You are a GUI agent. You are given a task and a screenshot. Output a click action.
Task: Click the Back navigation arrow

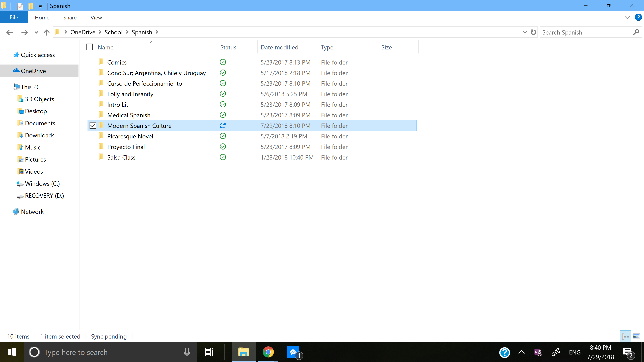click(10, 32)
